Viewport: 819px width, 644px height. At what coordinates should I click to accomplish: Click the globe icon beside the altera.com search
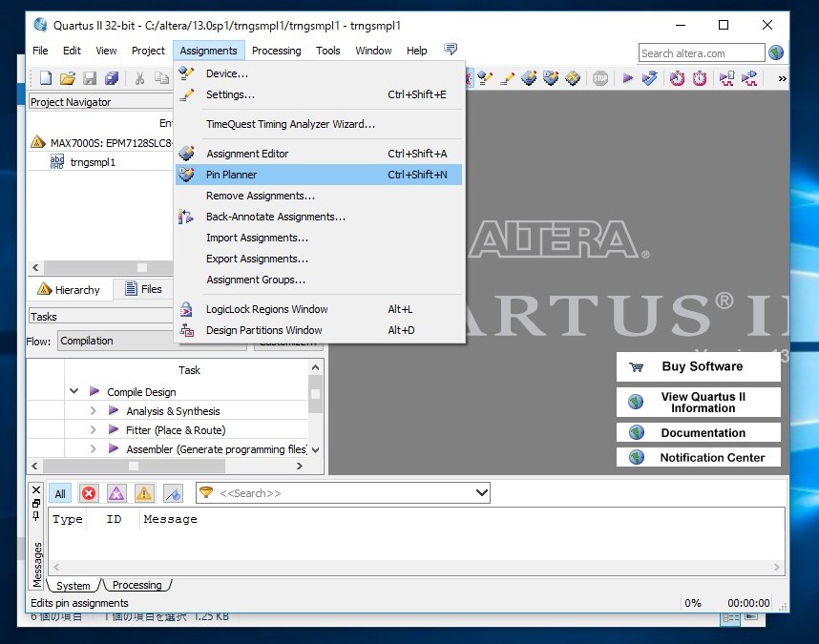click(x=776, y=52)
